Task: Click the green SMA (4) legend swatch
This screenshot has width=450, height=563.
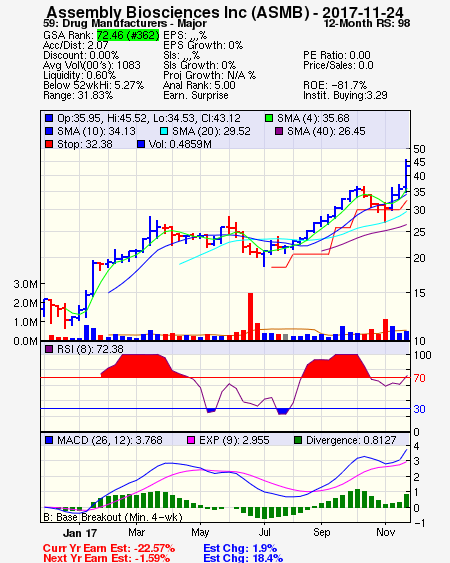Action: [x=269, y=118]
